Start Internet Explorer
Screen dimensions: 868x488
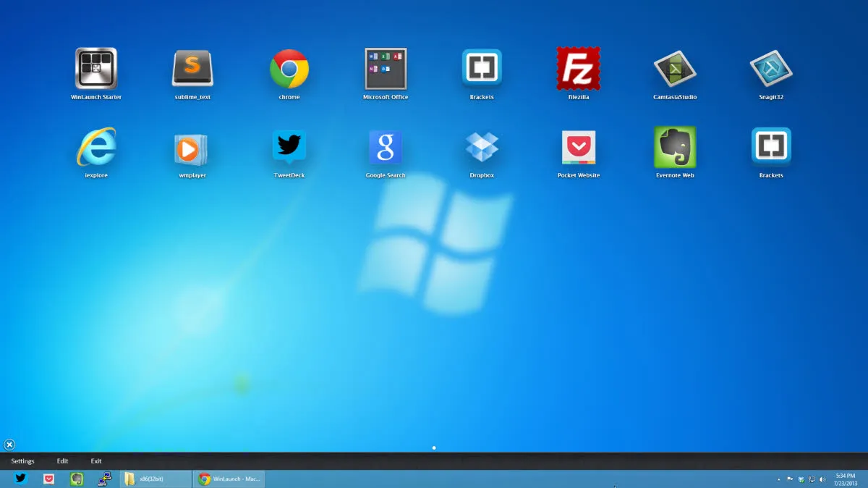(x=96, y=148)
